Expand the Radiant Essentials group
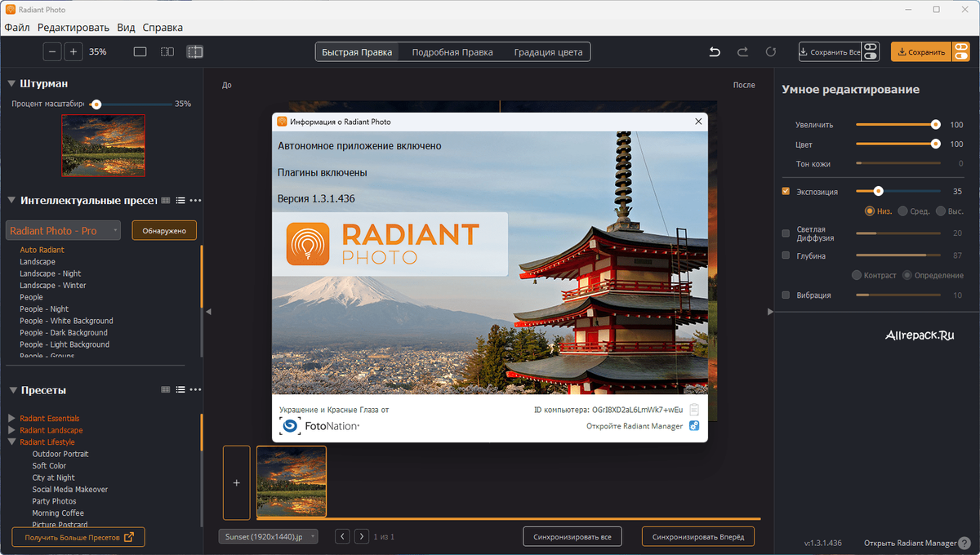 pos(11,419)
